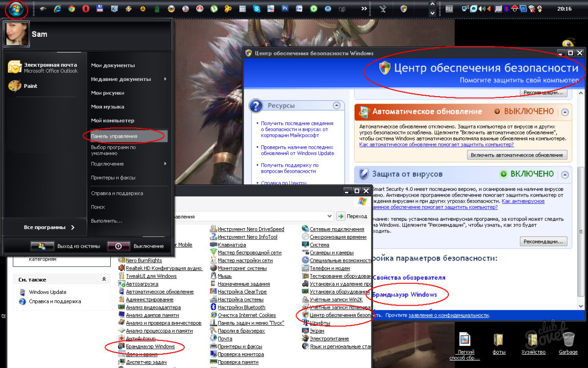Click Включить автоматическое обновление button

(517, 155)
